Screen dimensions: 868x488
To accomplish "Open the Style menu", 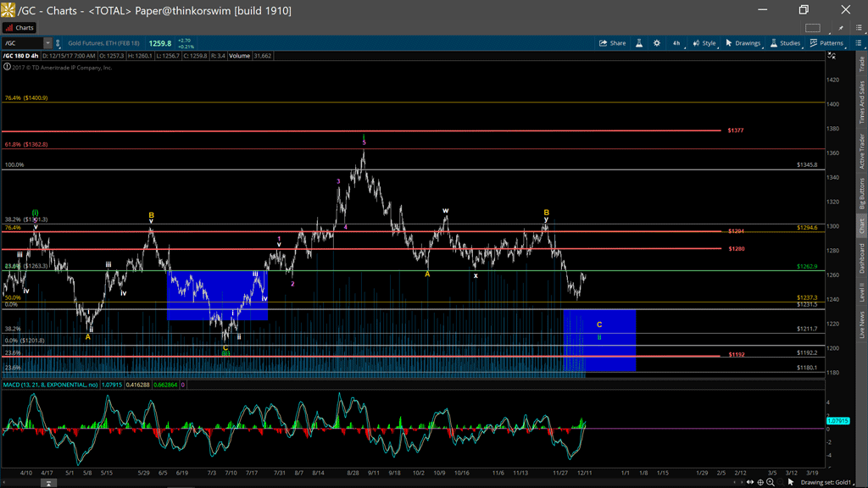I will [704, 43].
